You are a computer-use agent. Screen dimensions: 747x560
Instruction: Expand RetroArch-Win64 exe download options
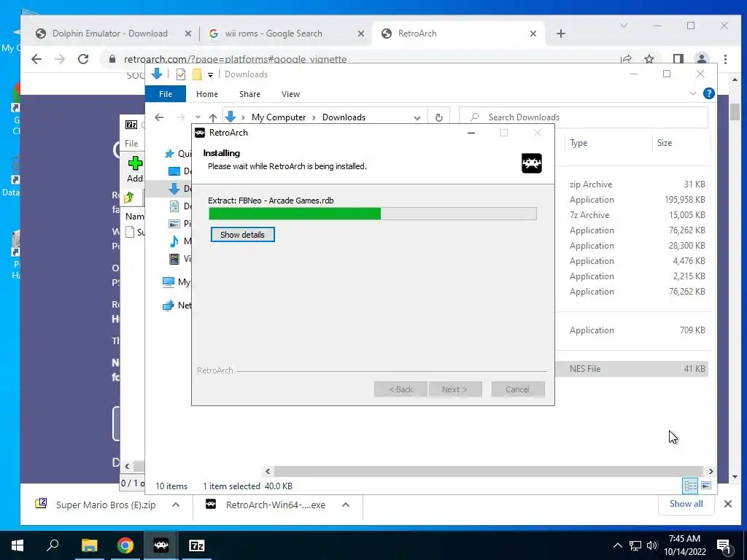pos(346,505)
